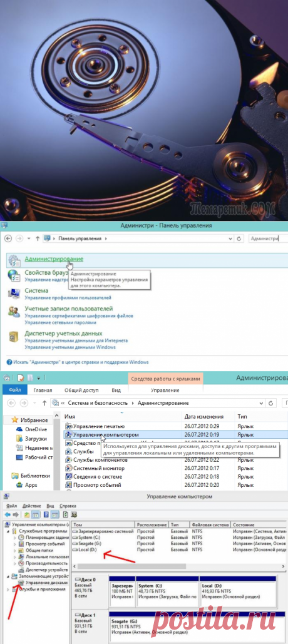This screenshot has width=288, height=644.
Task: Open Control Panel address history dropdown
Action: [x=230, y=238]
